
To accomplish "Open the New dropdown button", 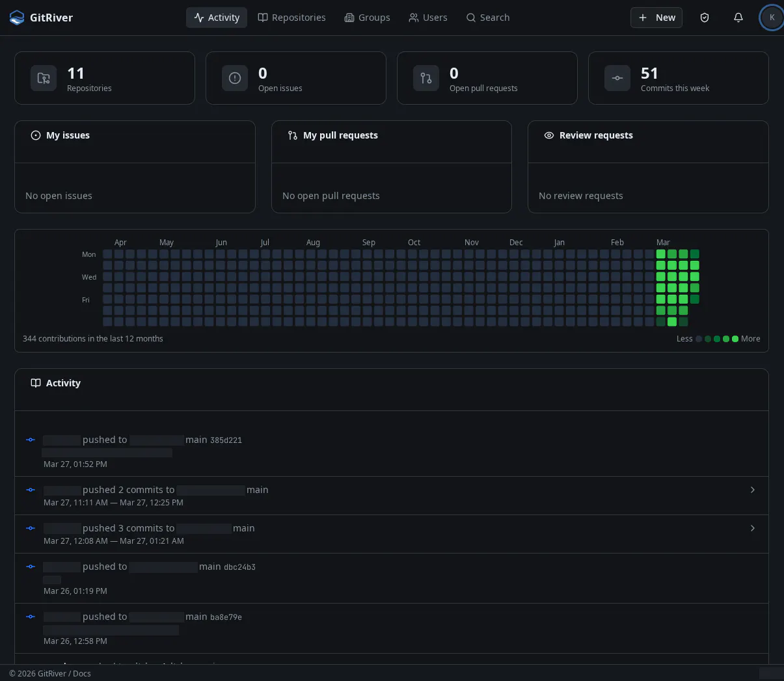I will tap(656, 18).
